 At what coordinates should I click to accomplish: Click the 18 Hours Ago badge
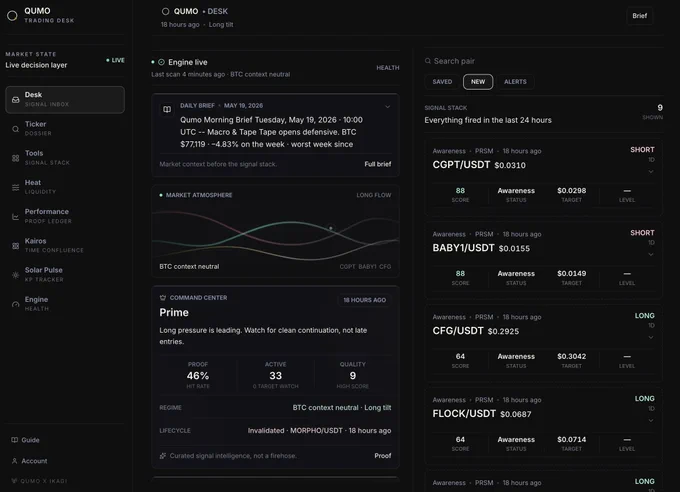click(364, 300)
